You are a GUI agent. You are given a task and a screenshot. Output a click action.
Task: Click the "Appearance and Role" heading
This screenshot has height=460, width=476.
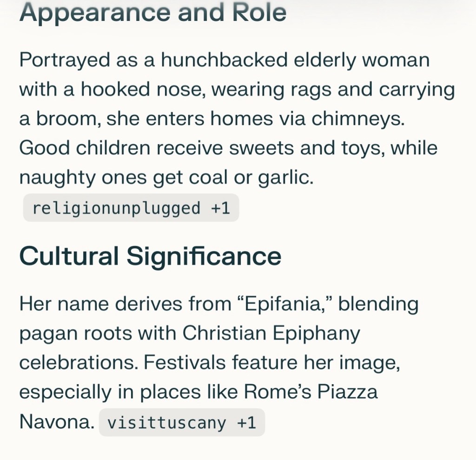click(153, 13)
